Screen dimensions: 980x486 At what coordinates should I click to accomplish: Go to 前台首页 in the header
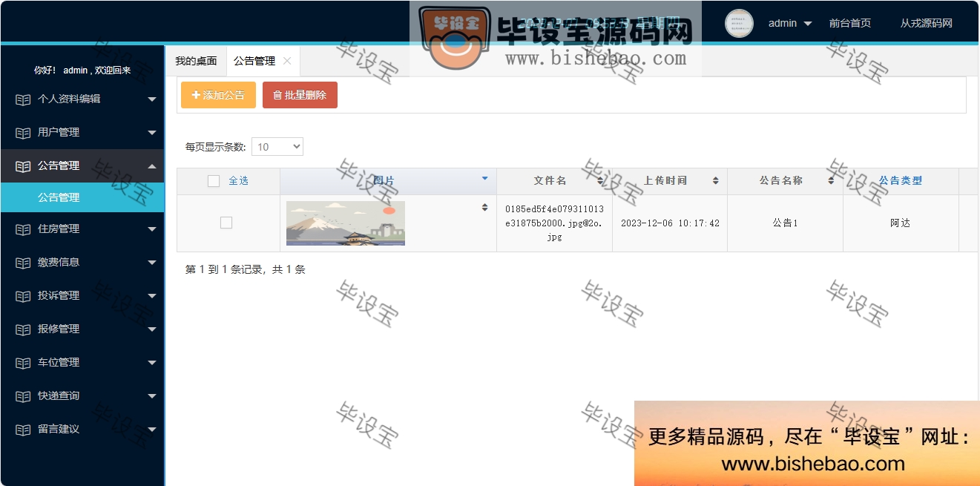pyautogui.click(x=850, y=23)
